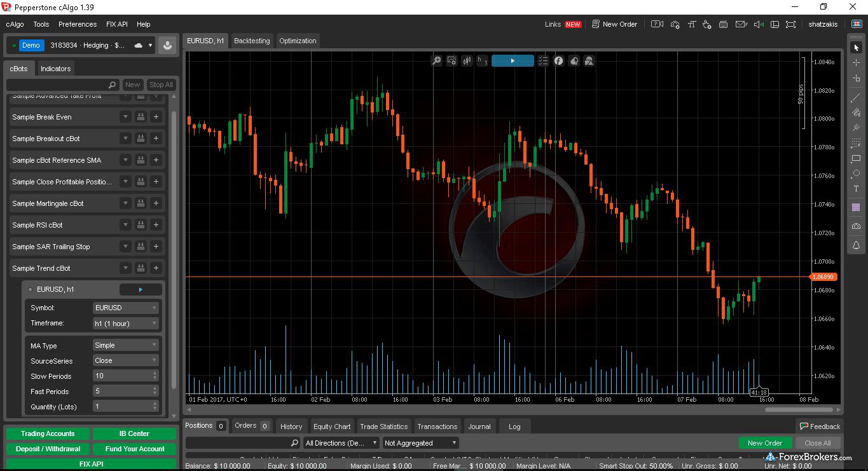Viewport: 868px width, 471px height.
Task: Open the Preferences menu
Action: pos(78,24)
